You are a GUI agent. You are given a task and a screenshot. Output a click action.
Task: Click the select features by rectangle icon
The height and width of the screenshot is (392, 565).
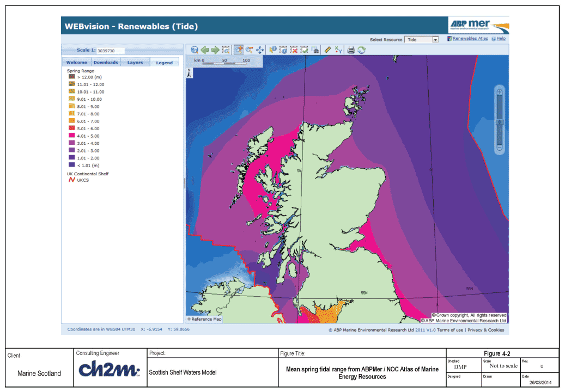[305, 50]
